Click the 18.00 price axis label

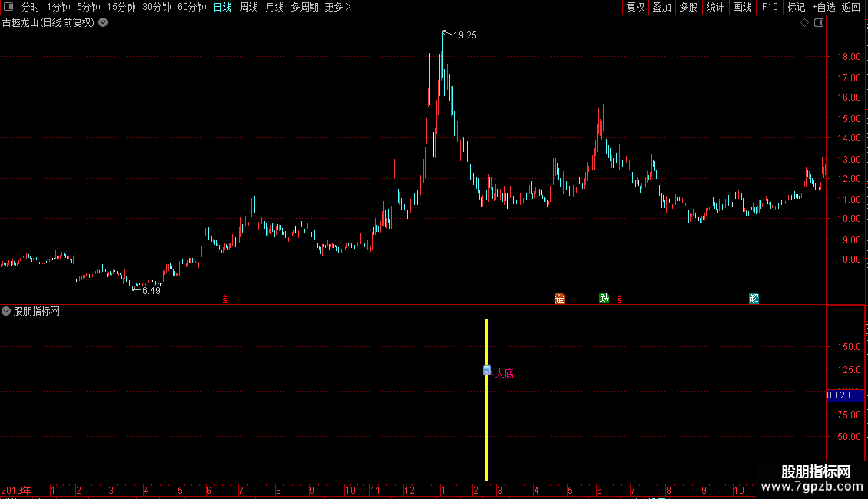coord(849,57)
